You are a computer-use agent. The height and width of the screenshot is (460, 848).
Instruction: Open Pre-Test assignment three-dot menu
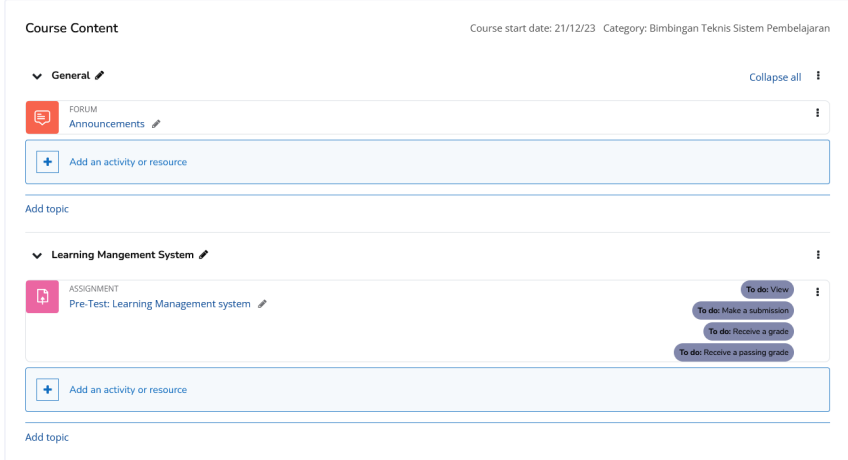tap(818, 292)
